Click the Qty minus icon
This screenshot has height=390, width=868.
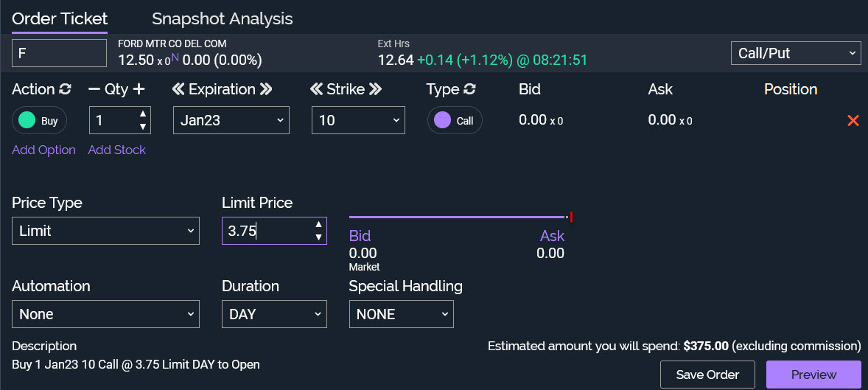pos(94,89)
